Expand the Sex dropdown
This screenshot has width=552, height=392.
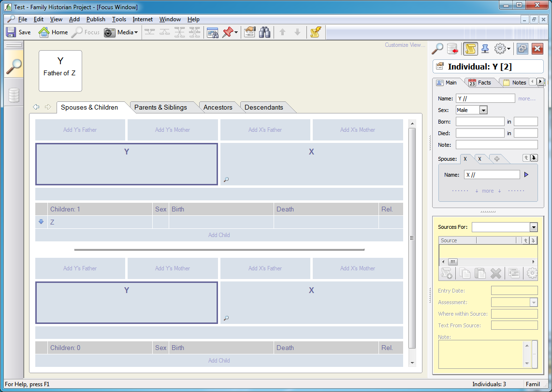point(483,110)
